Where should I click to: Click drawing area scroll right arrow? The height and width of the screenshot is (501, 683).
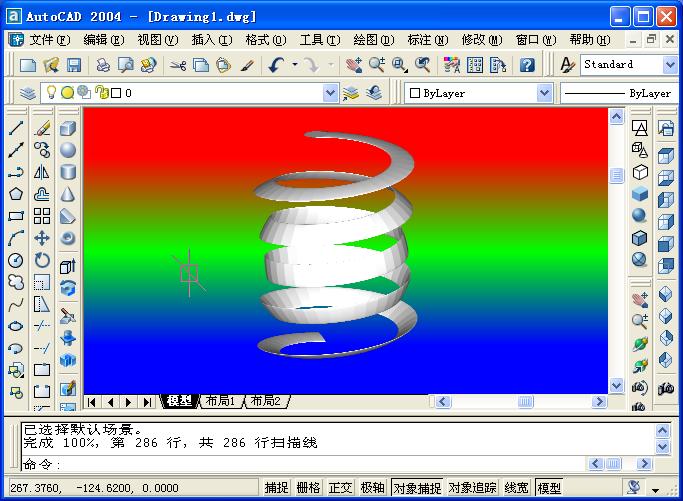(x=599, y=401)
